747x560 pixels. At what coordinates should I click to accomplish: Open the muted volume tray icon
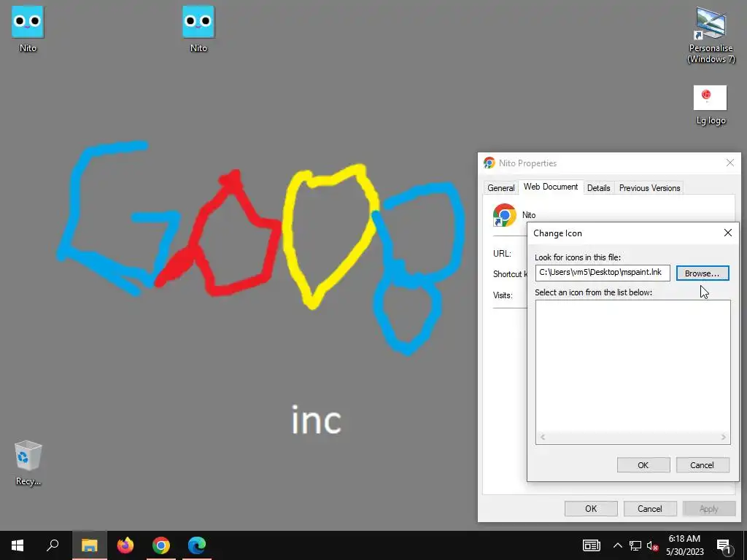(x=652, y=545)
